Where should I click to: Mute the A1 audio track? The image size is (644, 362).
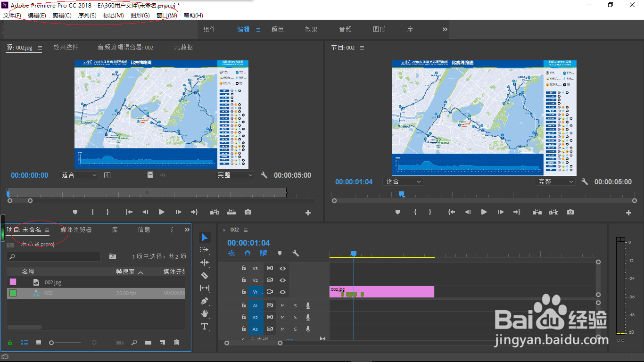coord(283,305)
